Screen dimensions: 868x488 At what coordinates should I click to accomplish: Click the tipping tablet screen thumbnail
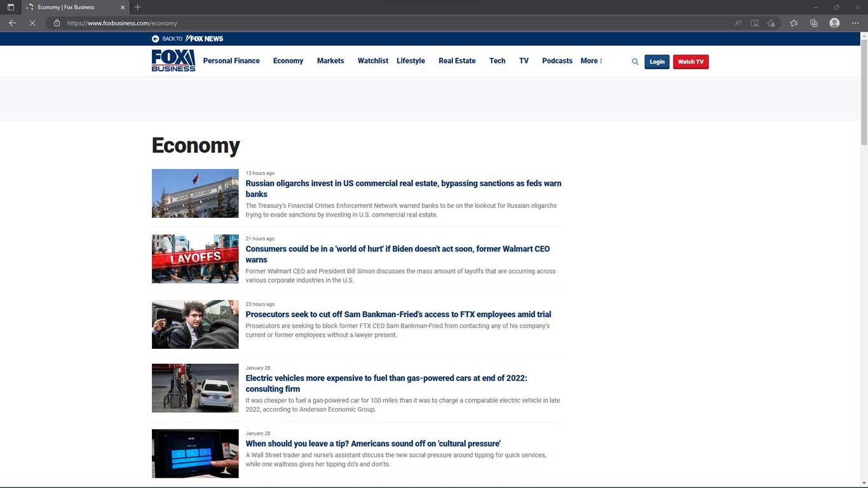click(x=195, y=454)
